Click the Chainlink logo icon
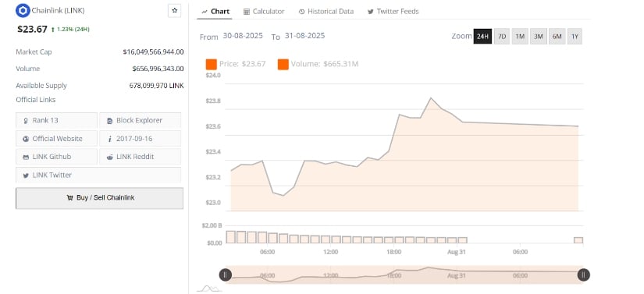The image size is (644, 294). point(23,11)
